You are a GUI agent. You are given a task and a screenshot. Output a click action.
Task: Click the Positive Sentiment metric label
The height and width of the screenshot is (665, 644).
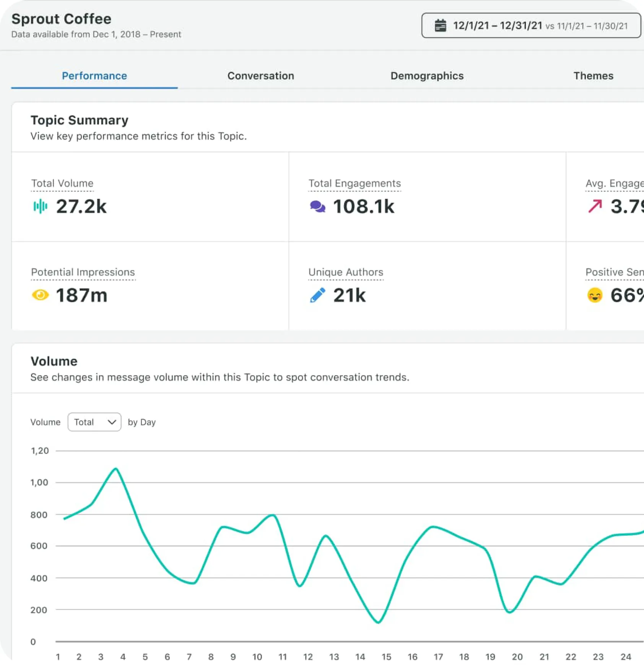point(615,272)
